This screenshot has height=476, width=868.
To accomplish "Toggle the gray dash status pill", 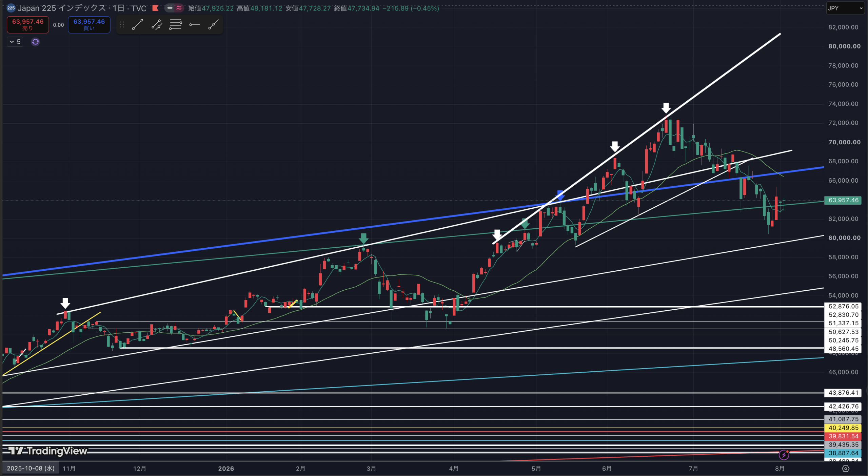I will point(170,8).
